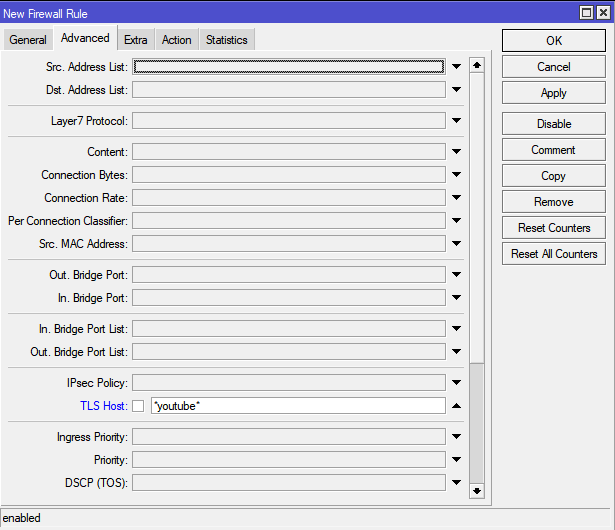Viewport: 615px width, 530px height.
Task: Switch to the General tab
Action: coord(28,40)
